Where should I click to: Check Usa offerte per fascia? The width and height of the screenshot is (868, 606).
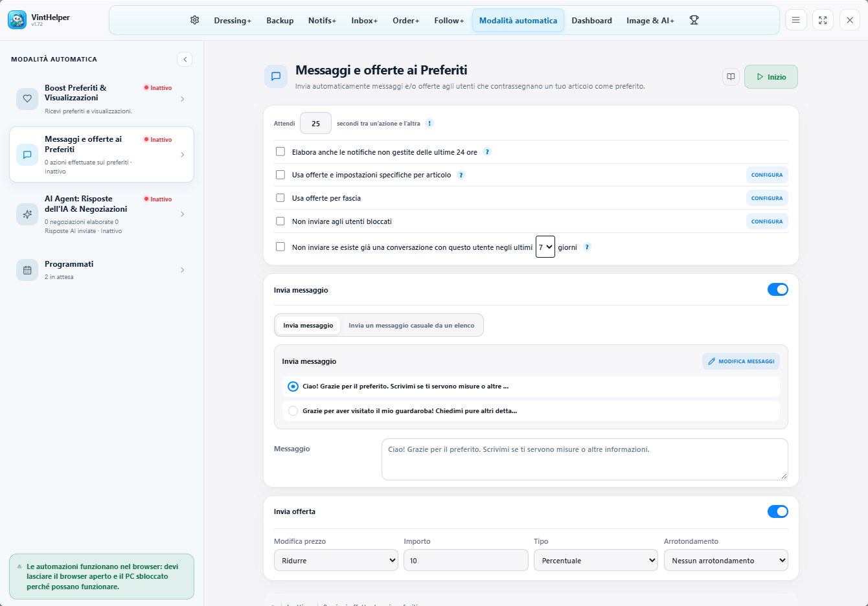tap(280, 198)
